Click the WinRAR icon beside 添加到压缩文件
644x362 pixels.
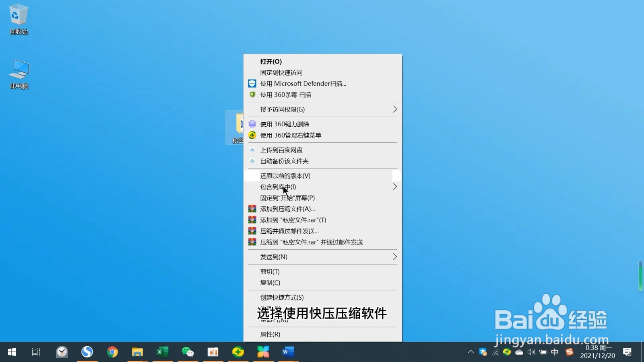pos(252,209)
